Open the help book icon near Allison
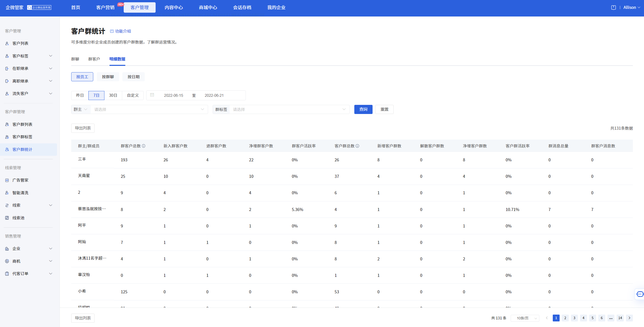The image size is (644, 327). coord(613,8)
